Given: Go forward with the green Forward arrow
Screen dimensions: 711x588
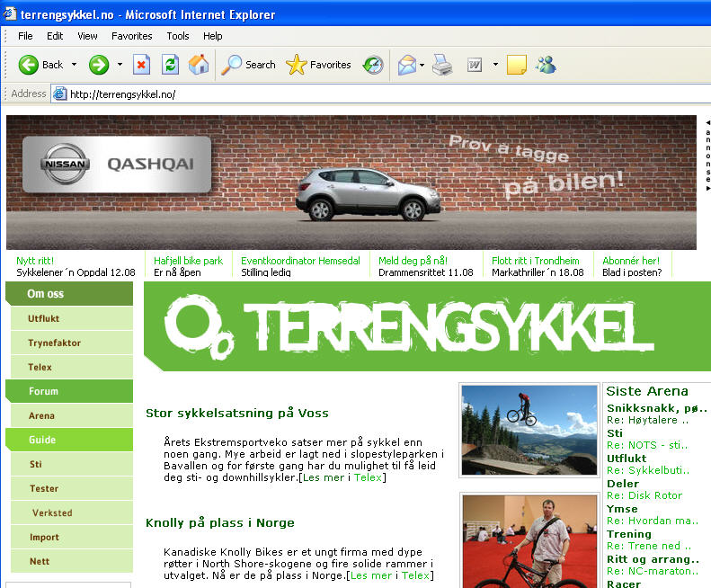Looking at the screenshot, I should pos(98,65).
